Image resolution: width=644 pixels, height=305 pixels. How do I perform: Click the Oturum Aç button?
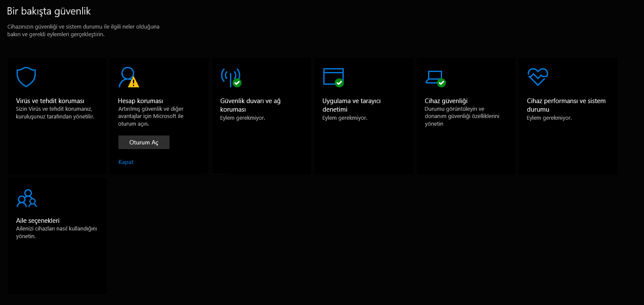click(x=144, y=142)
